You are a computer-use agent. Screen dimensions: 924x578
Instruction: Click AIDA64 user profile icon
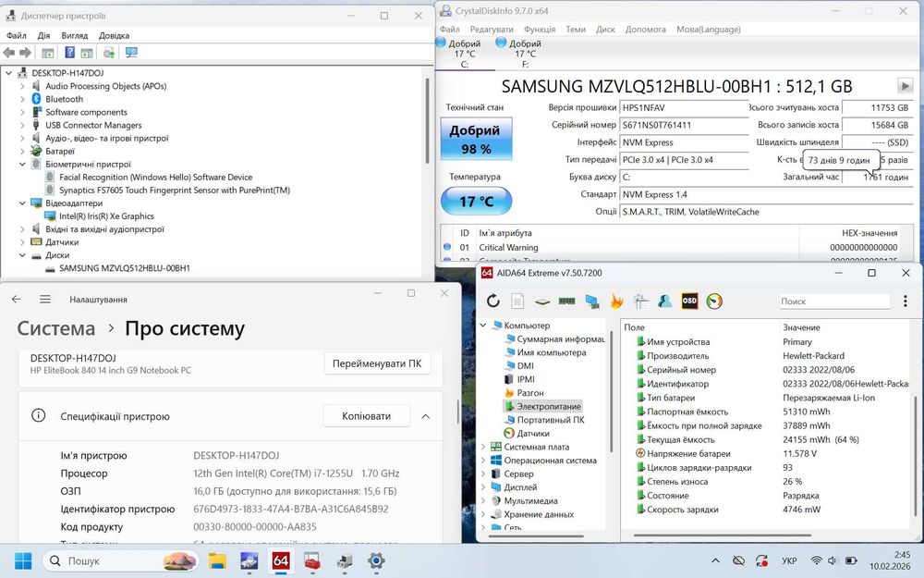pyautogui.click(x=665, y=301)
